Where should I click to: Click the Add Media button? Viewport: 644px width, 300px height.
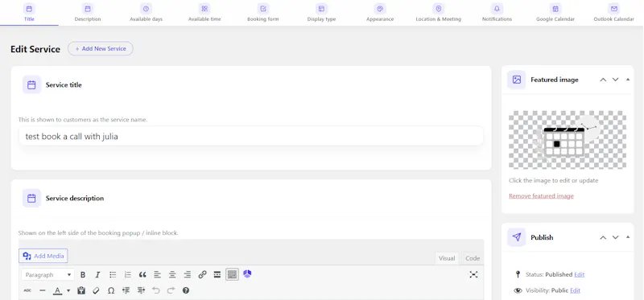pos(43,256)
